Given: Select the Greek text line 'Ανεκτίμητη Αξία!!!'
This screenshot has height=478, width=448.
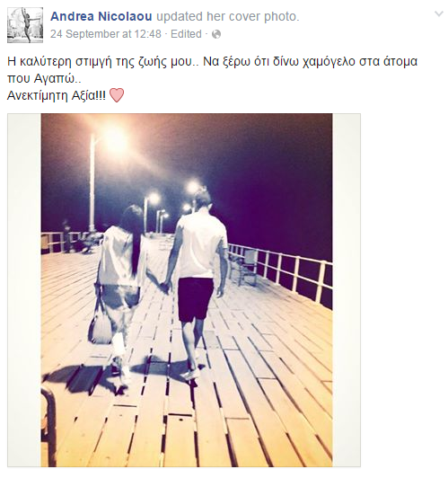Looking at the screenshot, I should pos(57,96).
